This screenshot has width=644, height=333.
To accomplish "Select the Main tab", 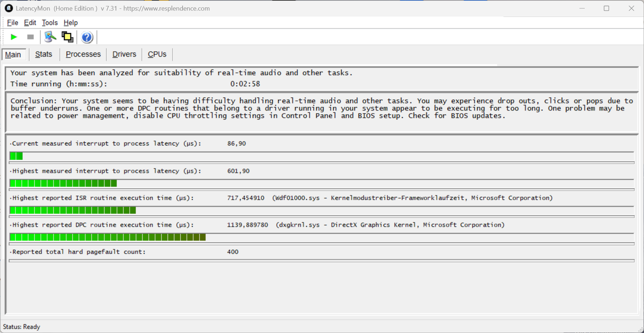I will point(13,55).
